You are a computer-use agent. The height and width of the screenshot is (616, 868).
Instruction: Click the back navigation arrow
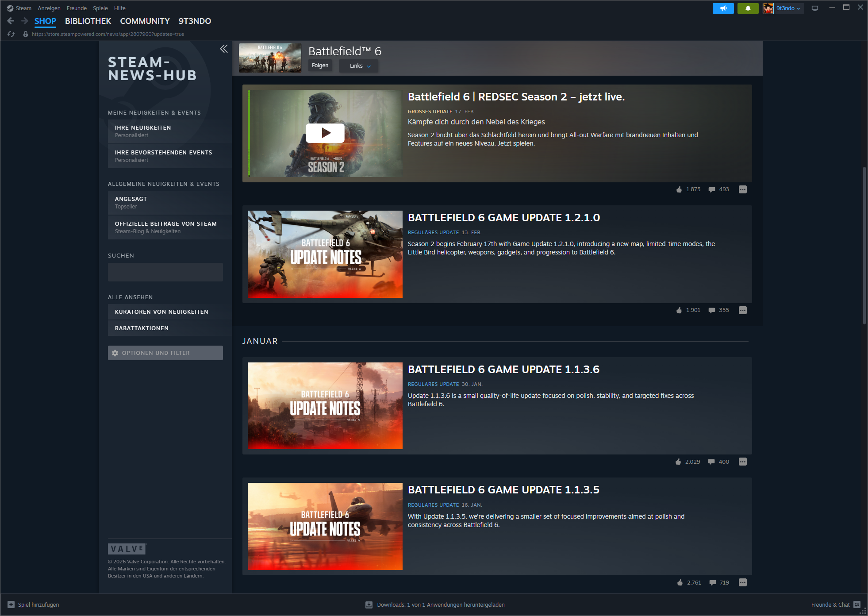pos(11,21)
